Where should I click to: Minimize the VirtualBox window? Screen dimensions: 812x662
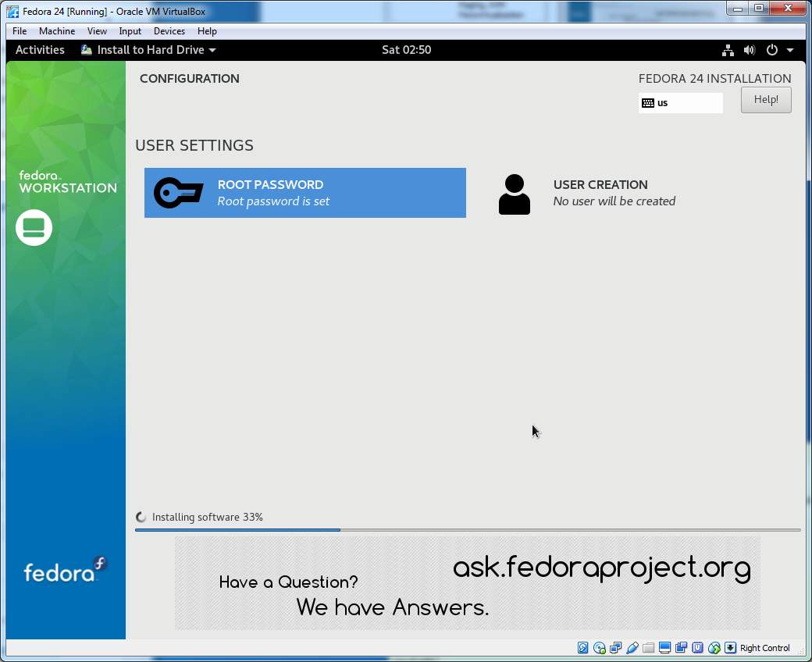pyautogui.click(x=738, y=8)
